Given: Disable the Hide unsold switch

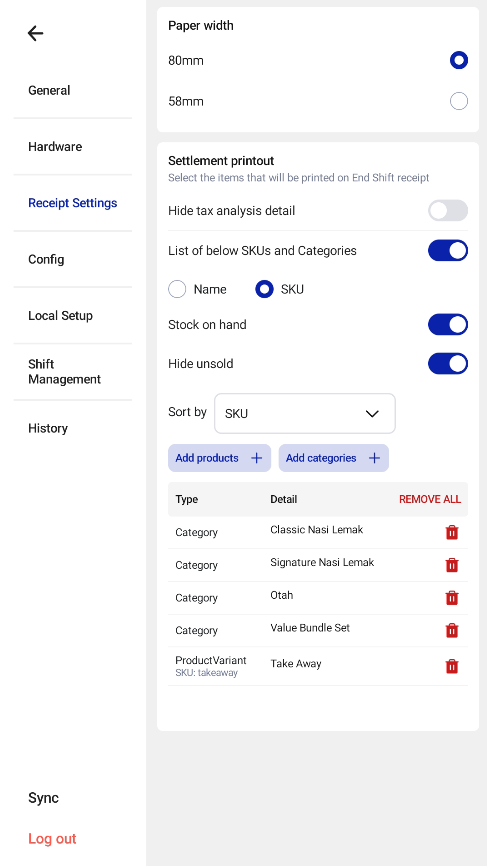Looking at the screenshot, I should click(x=448, y=363).
